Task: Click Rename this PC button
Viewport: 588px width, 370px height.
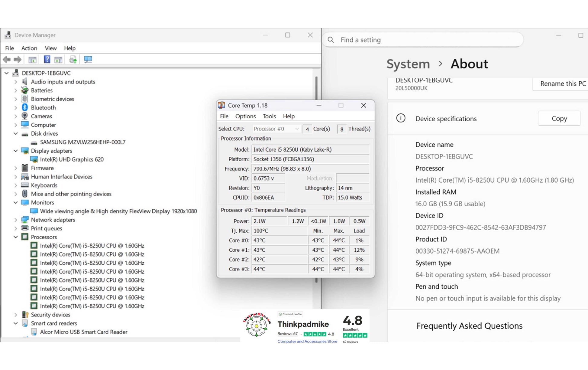Action: tap(563, 84)
